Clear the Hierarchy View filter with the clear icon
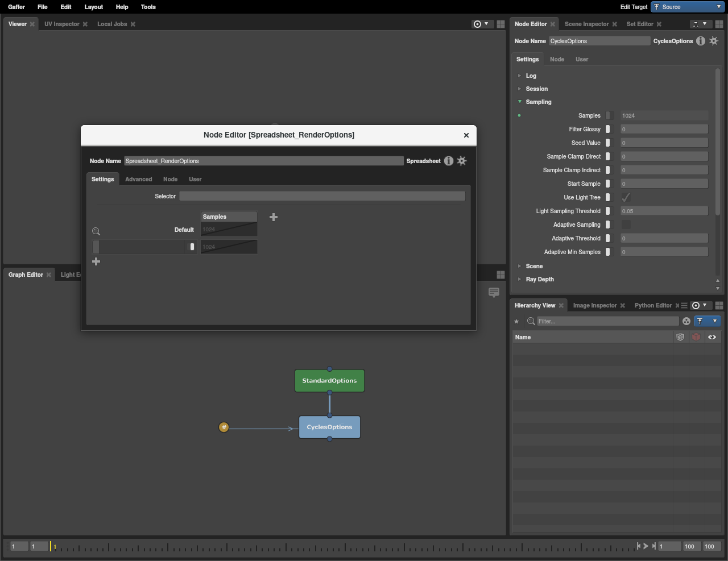Viewport: 728px width, 561px height. click(686, 321)
